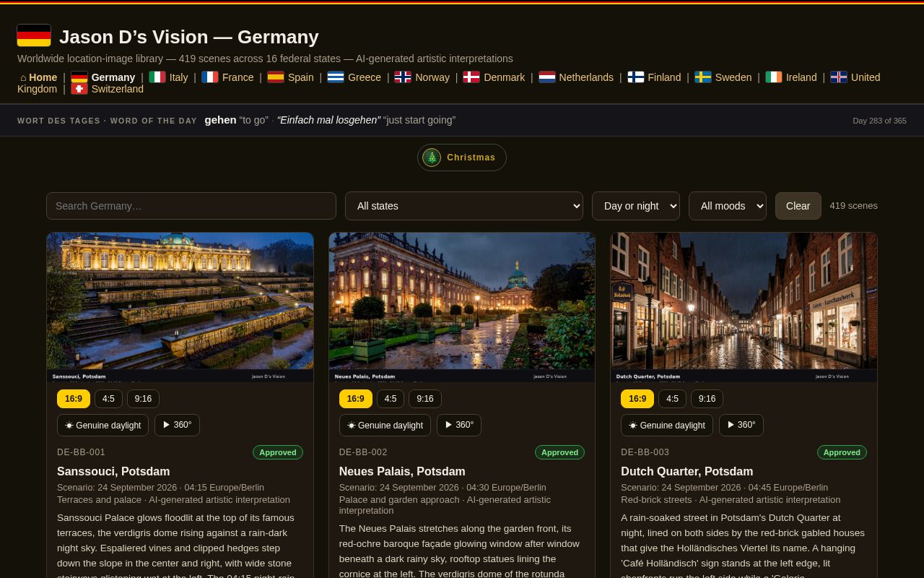This screenshot has height=578, width=924.
Task: Click the Norway flag icon
Action: coord(403,77)
